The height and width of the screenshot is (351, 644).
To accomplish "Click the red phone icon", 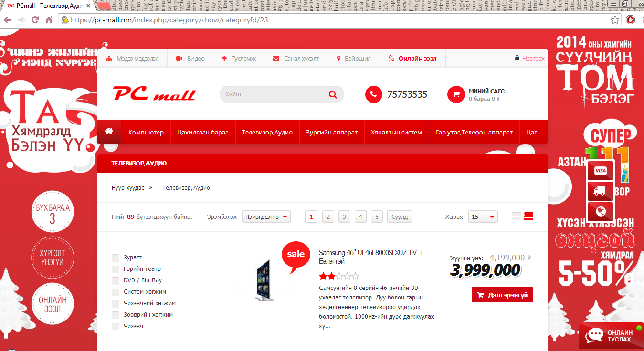I will [374, 94].
